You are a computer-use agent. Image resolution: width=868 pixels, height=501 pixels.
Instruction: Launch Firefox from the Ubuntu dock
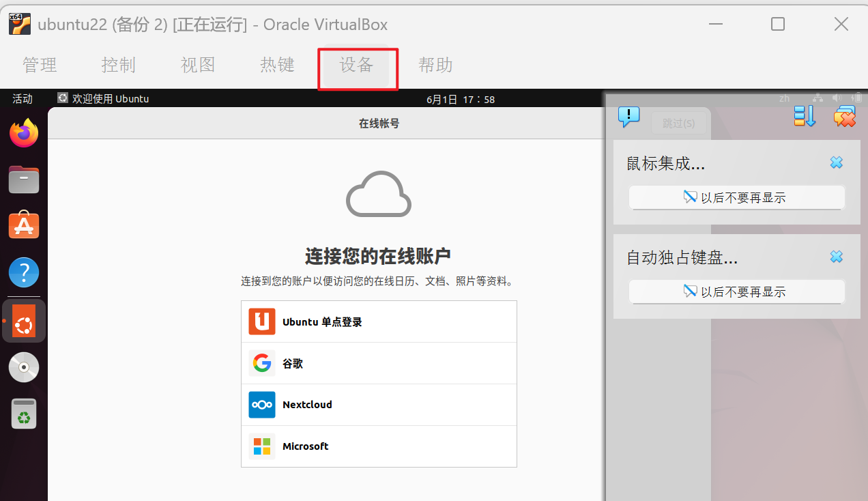coord(24,133)
